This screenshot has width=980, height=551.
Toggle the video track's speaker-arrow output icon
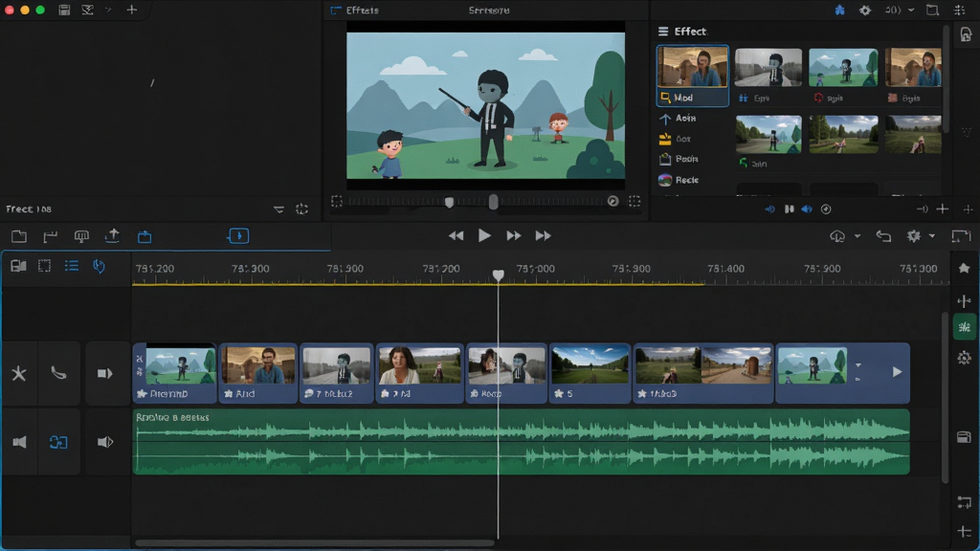[104, 374]
